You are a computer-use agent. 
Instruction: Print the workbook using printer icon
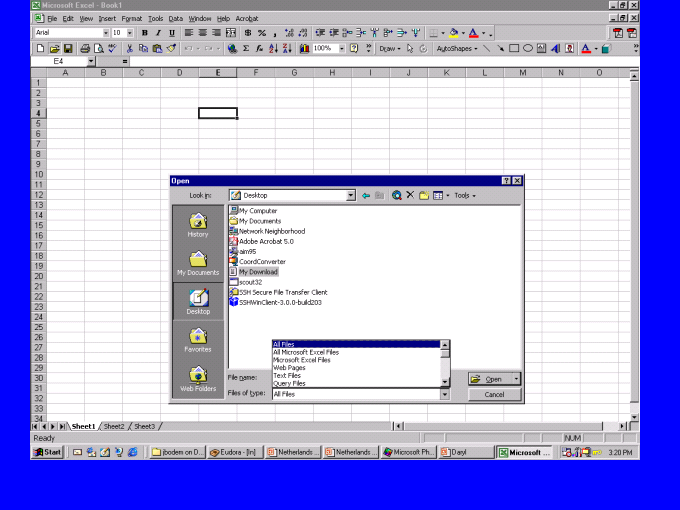pos(85,49)
